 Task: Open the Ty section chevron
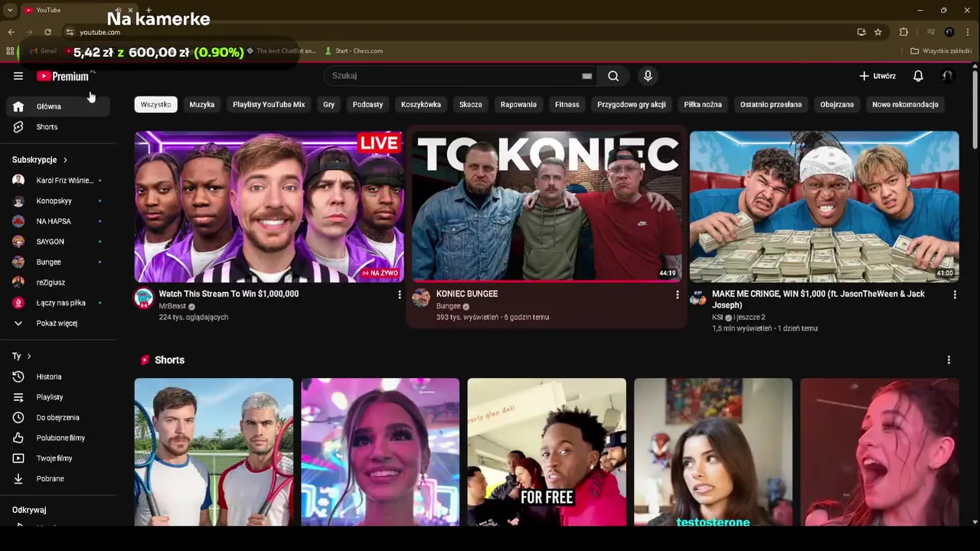29,356
